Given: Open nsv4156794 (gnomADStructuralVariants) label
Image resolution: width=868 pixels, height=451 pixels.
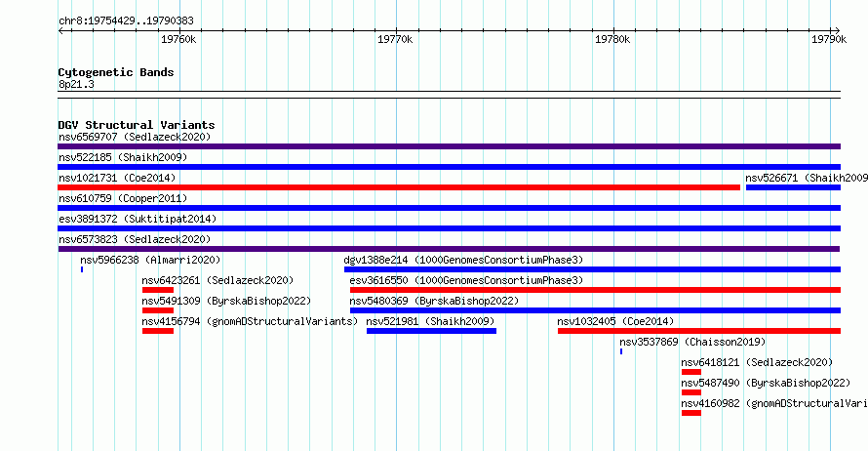Looking at the screenshot, I should click(x=250, y=321).
